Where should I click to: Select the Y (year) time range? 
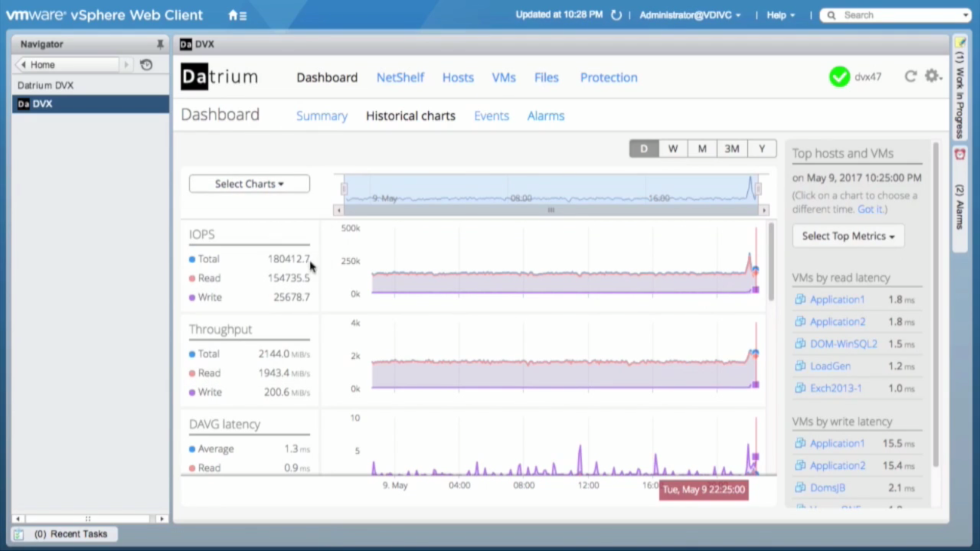pyautogui.click(x=762, y=148)
